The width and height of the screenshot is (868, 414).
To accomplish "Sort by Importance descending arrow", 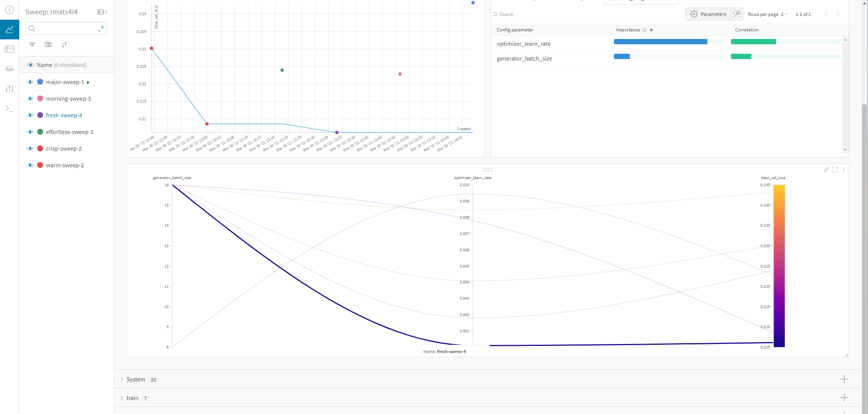I will tap(651, 30).
